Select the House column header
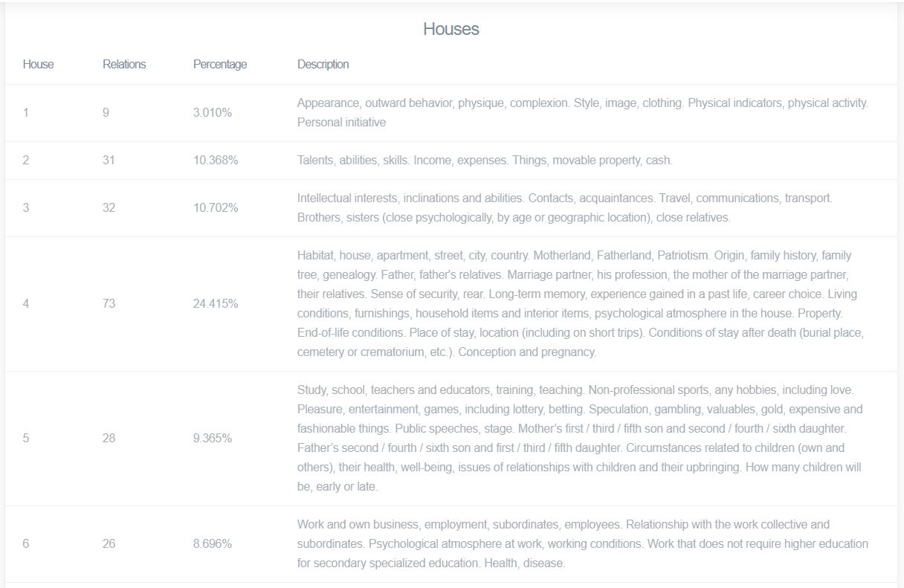Viewport: 904px width, 588px height. pos(39,65)
